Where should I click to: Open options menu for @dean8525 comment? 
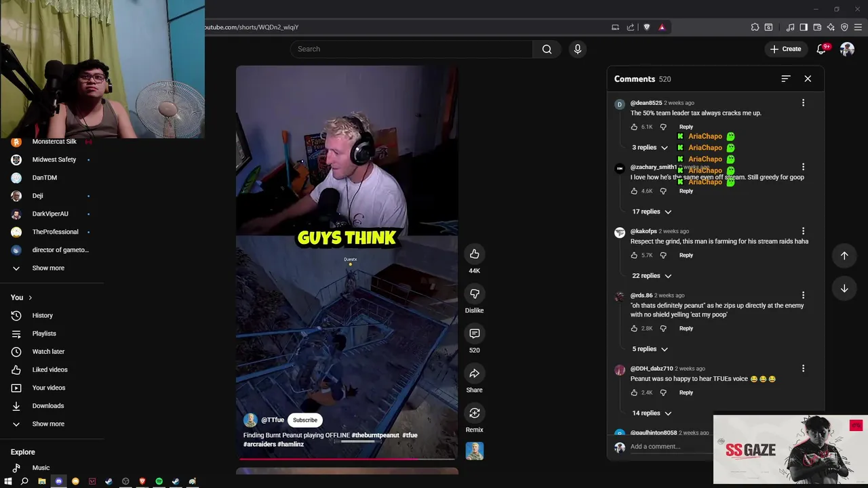click(803, 103)
